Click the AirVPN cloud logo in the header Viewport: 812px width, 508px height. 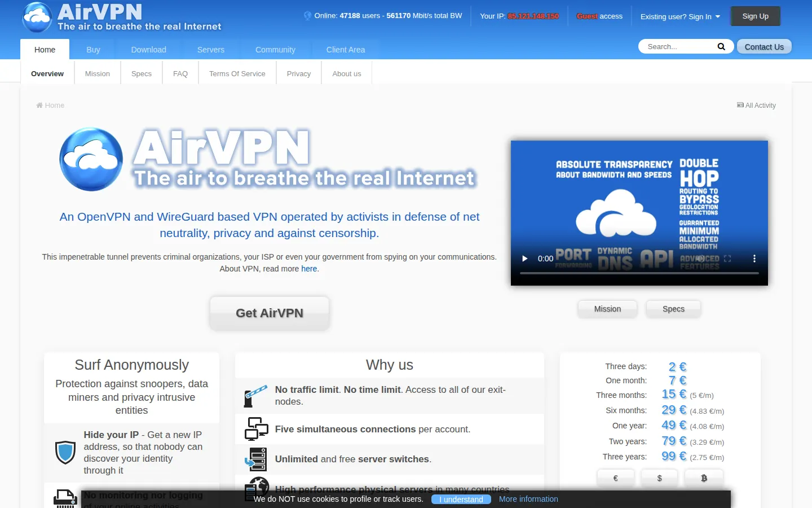37,17
